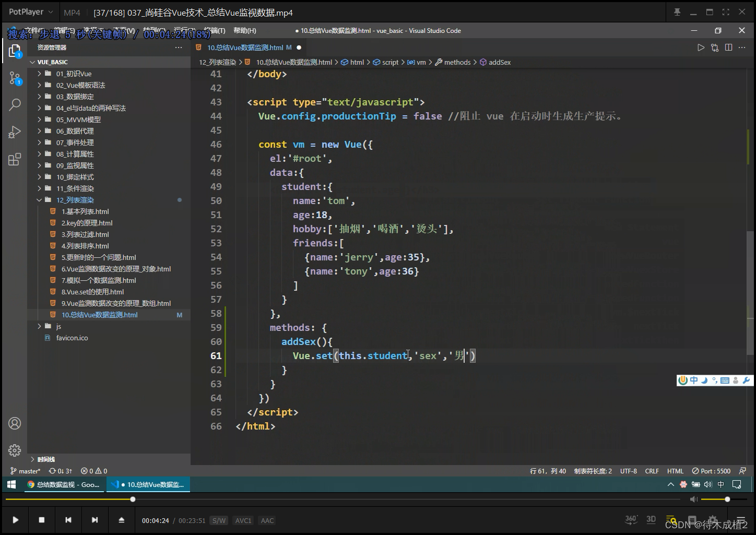Jump to previous file in PotPlayer
The image size is (756, 535).
(68, 520)
